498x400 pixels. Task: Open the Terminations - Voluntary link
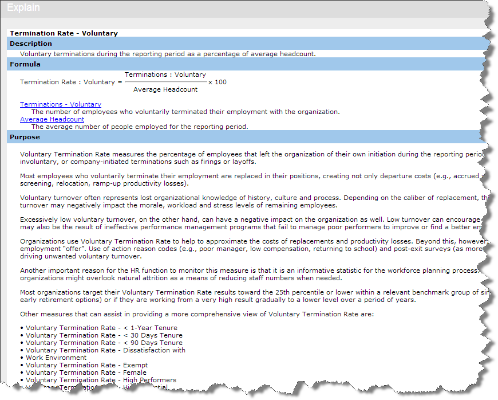pyautogui.click(x=60, y=104)
